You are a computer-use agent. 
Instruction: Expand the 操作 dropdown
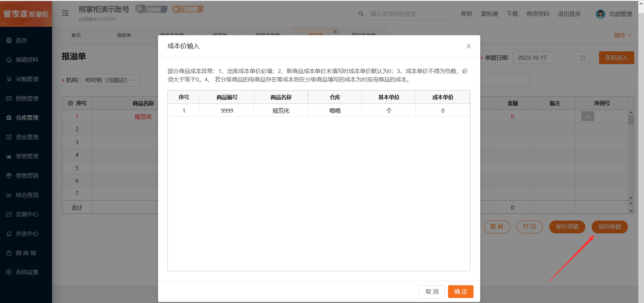coord(623,35)
